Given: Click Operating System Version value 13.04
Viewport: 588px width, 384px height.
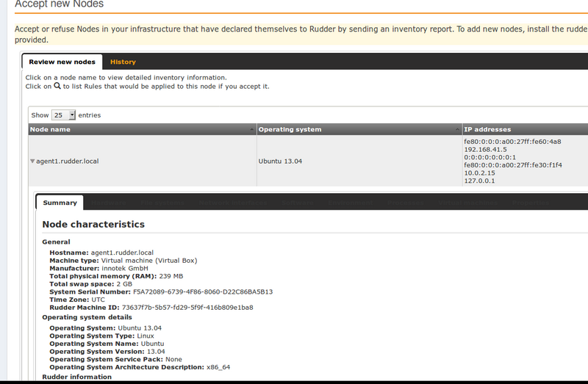Looking at the screenshot, I should [156, 352].
